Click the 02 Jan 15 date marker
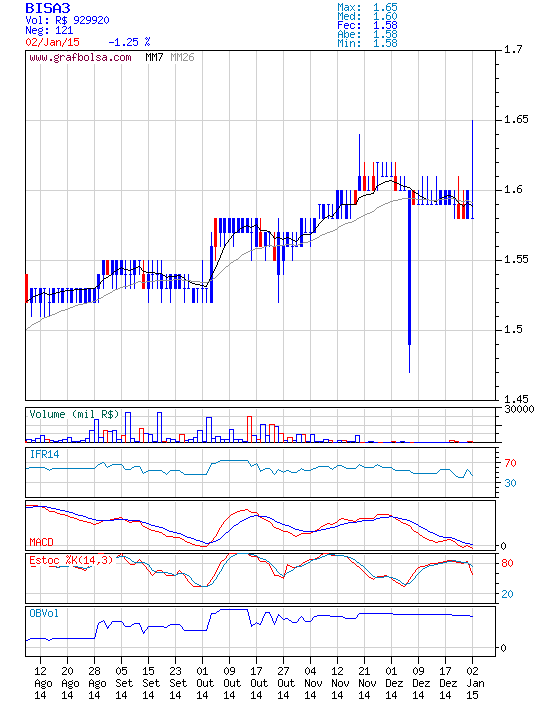545x720 pixels. [475, 683]
